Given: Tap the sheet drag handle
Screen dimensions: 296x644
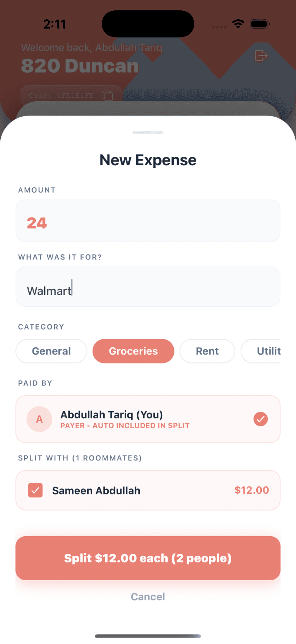Looking at the screenshot, I should [148, 132].
